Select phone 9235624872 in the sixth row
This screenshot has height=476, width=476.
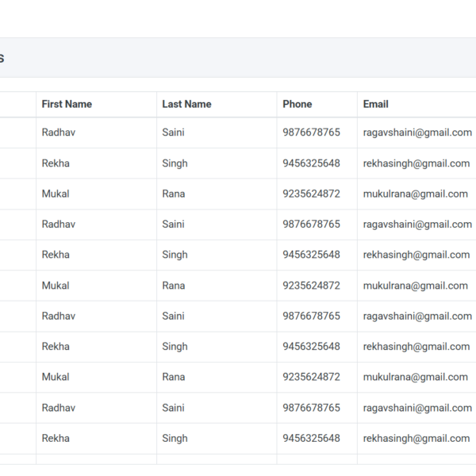click(x=311, y=286)
